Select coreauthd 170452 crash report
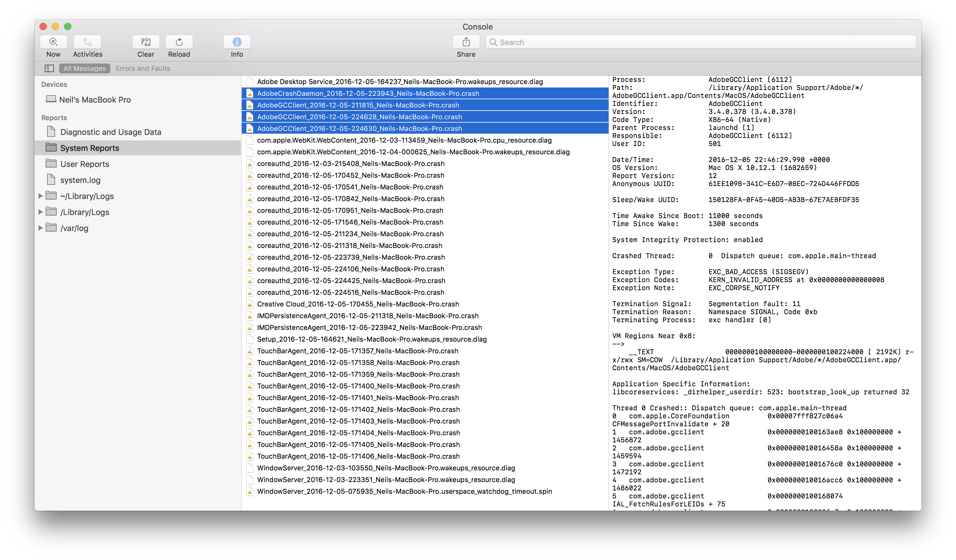Viewport: 956px width, 560px height. point(425,175)
